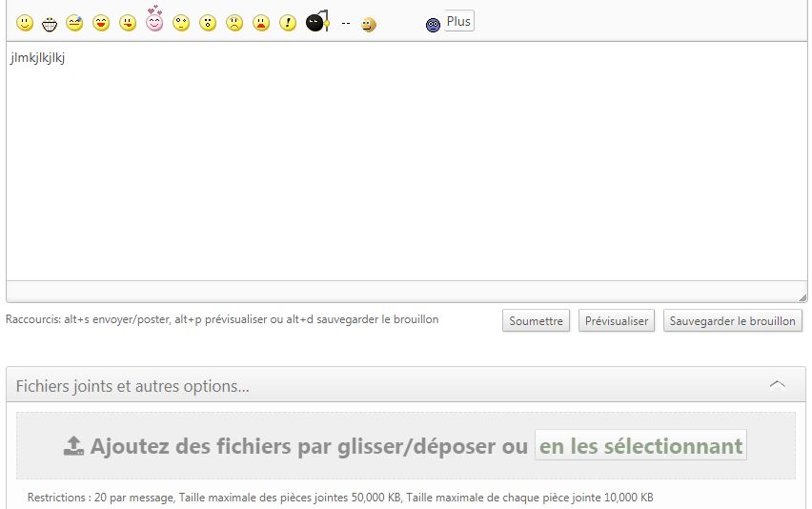
Task: Insert the exclamation mark emoticon
Action: [x=288, y=23]
